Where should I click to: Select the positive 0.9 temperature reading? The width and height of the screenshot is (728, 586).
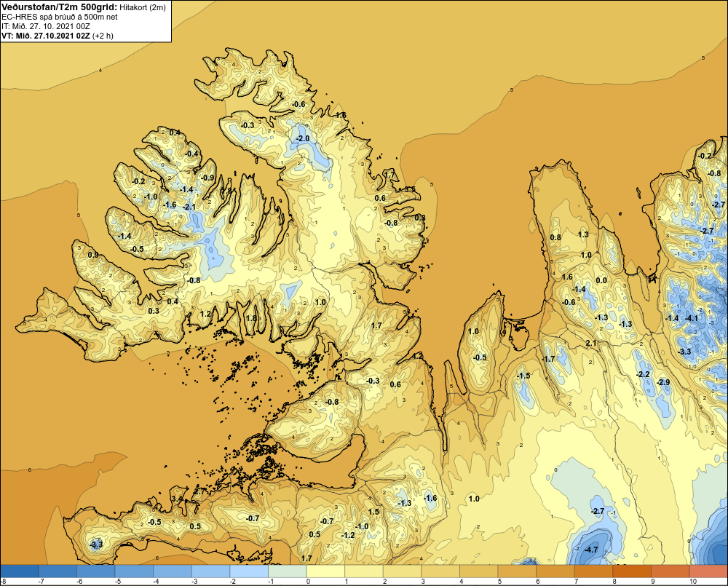tap(93, 255)
